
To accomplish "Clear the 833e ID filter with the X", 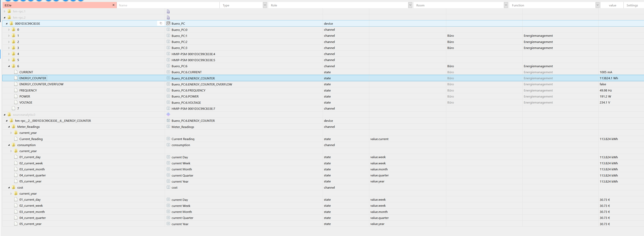I will pyautogui.click(x=113, y=5).
